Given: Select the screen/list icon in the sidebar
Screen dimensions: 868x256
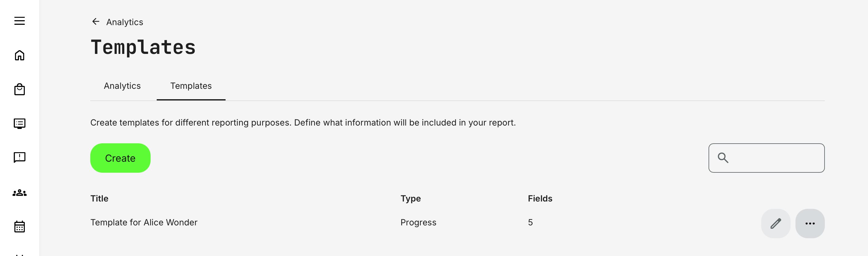Looking at the screenshot, I should click(20, 123).
